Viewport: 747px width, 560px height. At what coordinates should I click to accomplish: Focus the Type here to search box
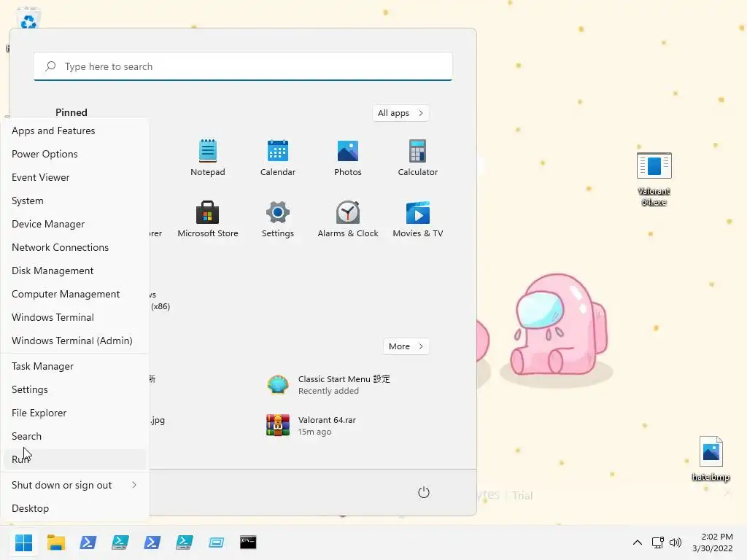pos(243,66)
